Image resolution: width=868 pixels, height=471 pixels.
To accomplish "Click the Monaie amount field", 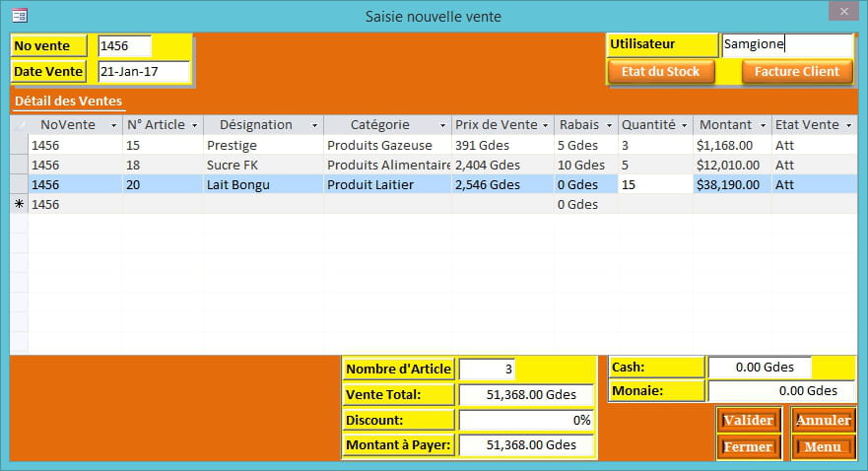I will pos(781,391).
